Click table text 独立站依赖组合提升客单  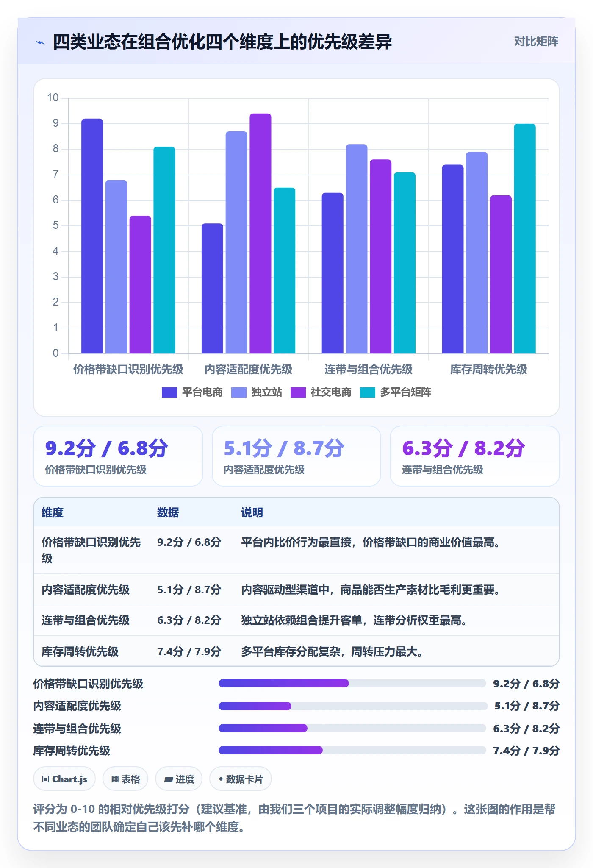(302, 620)
